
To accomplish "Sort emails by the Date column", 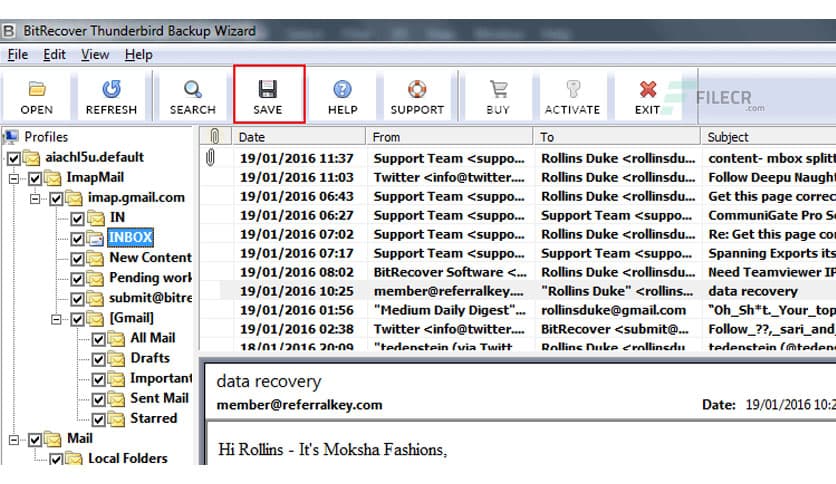I will click(x=299, y=136).
